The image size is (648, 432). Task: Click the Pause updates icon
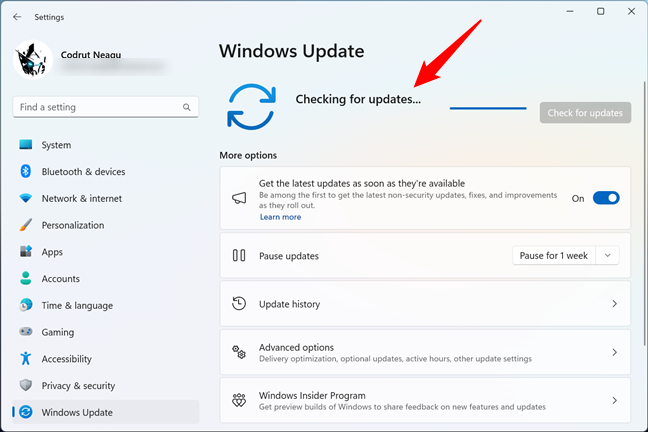(239, 255)
